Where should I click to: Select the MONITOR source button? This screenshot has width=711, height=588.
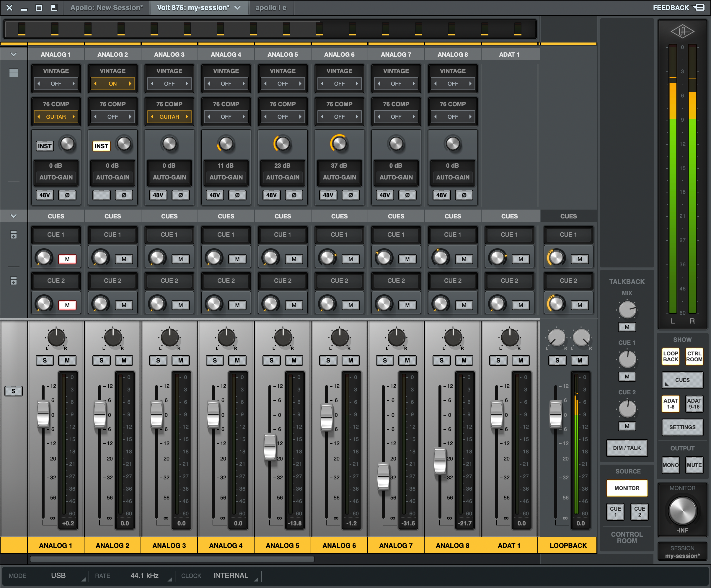[x=627, y=488]
